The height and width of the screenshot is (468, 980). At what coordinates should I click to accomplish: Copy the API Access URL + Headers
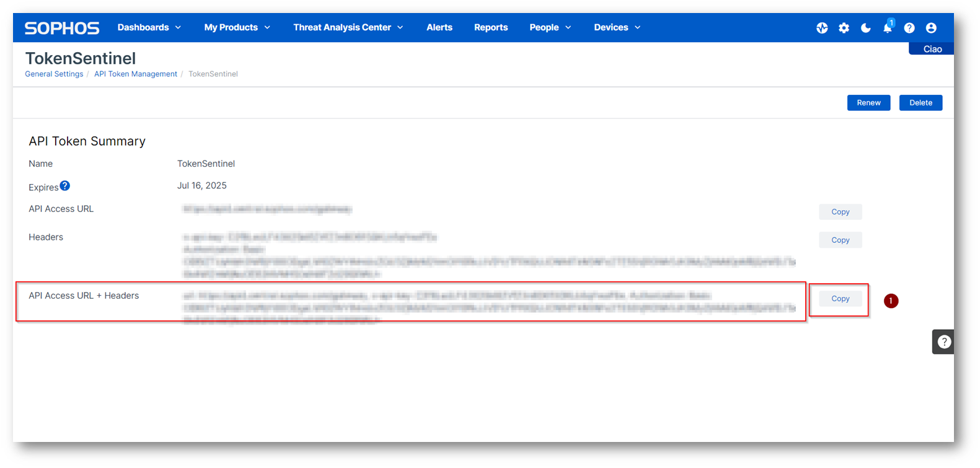click(x=840, y=299)
